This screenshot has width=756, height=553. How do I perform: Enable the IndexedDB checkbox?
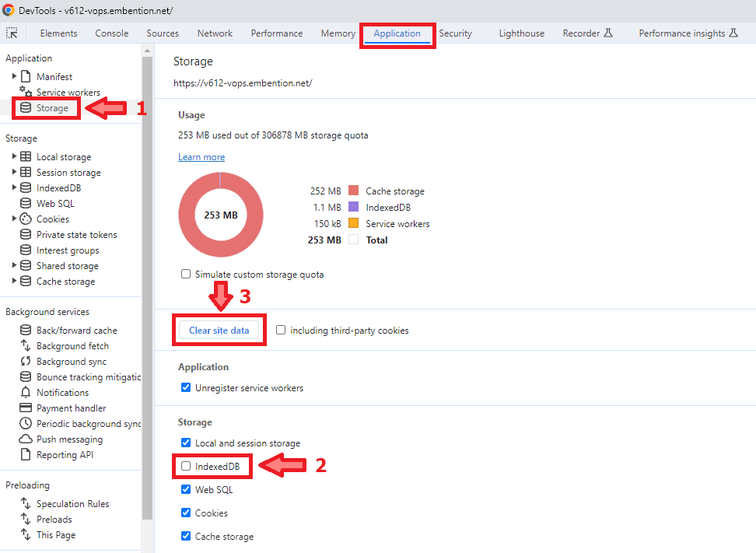point(186,467)
